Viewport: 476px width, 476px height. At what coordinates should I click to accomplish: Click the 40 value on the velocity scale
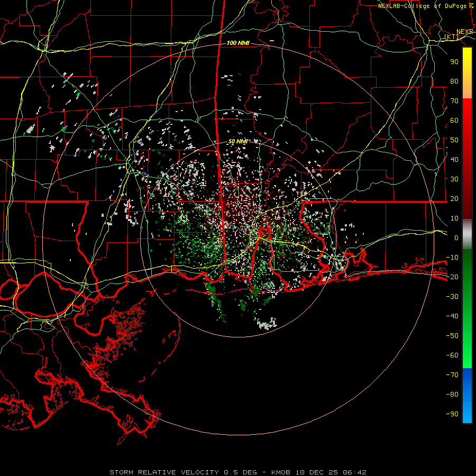coord(454,160)
